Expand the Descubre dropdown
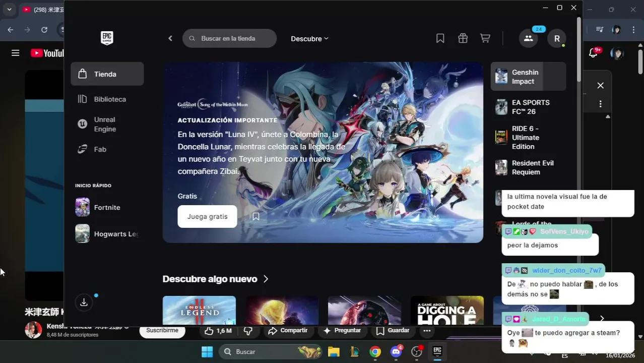 coord(309,39)
